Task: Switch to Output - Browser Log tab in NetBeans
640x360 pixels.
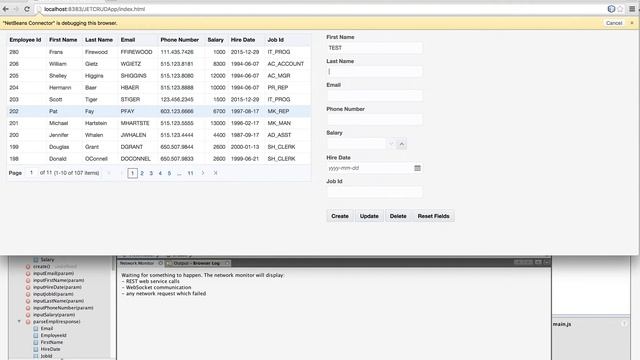Action: 196,263
